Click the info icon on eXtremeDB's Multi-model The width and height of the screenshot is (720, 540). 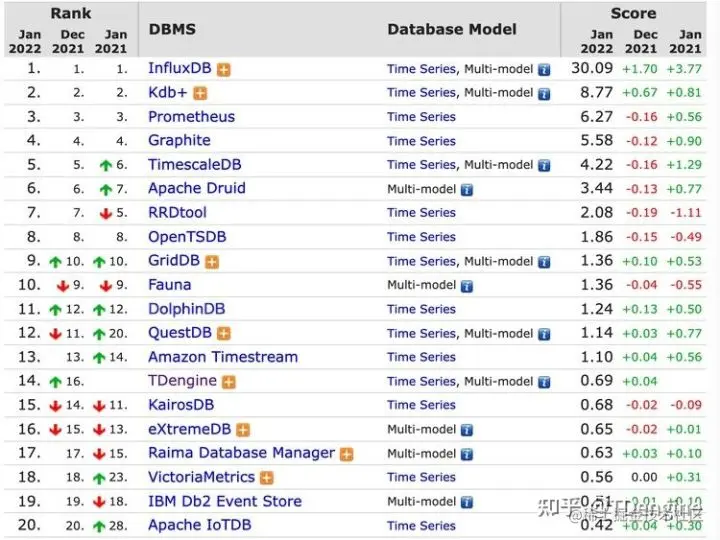(467, 430)
